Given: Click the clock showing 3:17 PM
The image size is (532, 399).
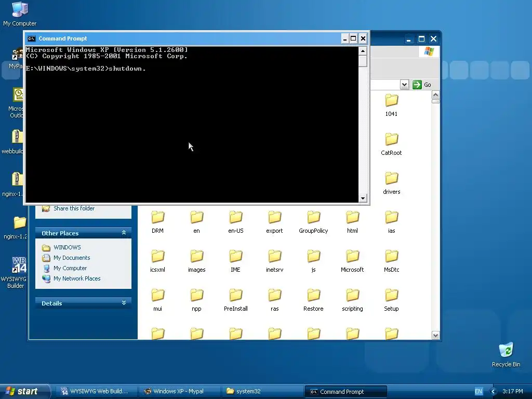Looking at the screenshot, I should (x=513, y=391).
